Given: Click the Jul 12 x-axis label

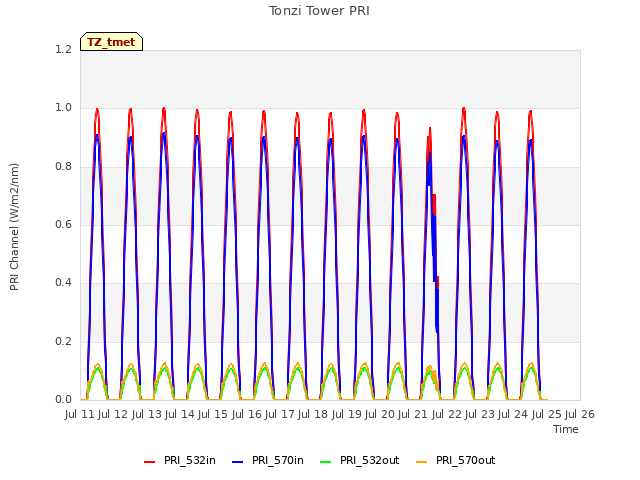Looking at the screenshot, I should [x=113, y=414].
